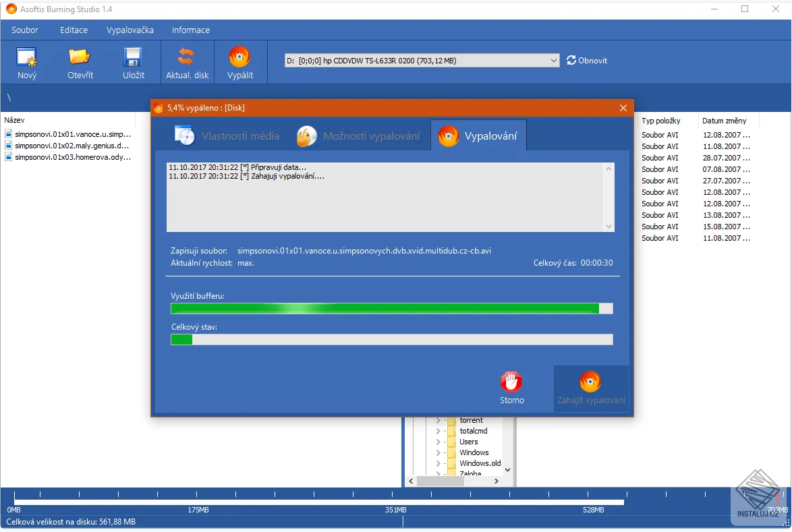Expand the Windows folder node

pos(438,452)
